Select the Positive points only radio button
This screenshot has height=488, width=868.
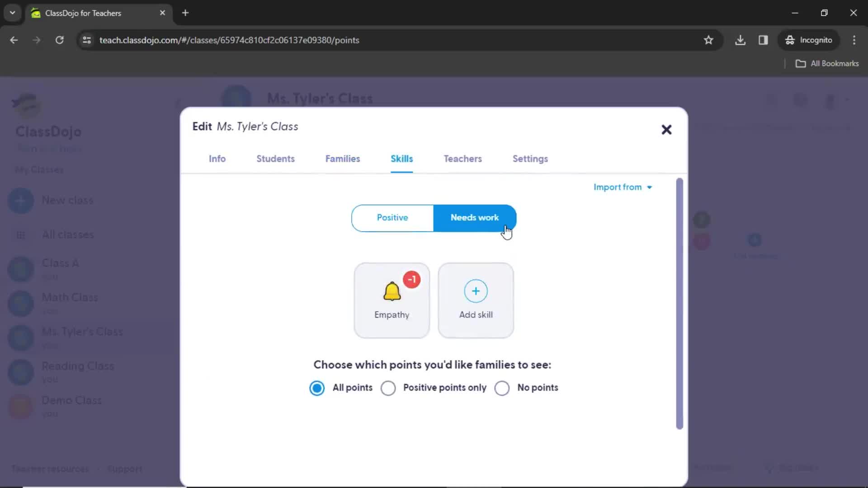(x=387, y=388)
